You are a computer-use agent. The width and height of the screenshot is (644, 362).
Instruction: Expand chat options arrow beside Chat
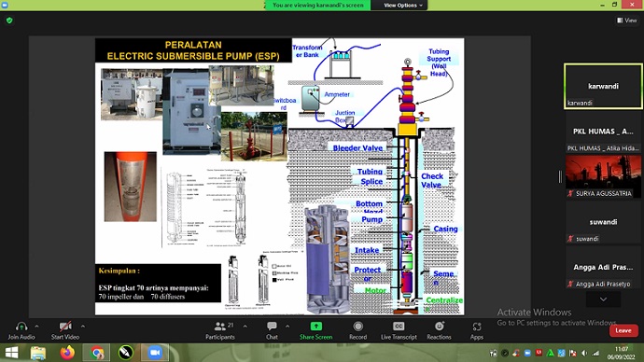(287, 327)
